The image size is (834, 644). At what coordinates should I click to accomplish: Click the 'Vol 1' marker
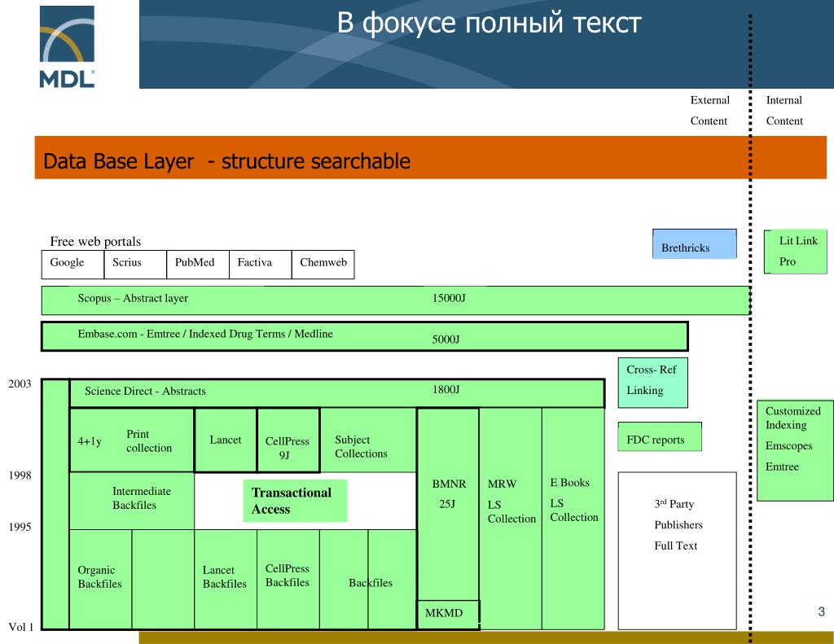pos(20,627)
